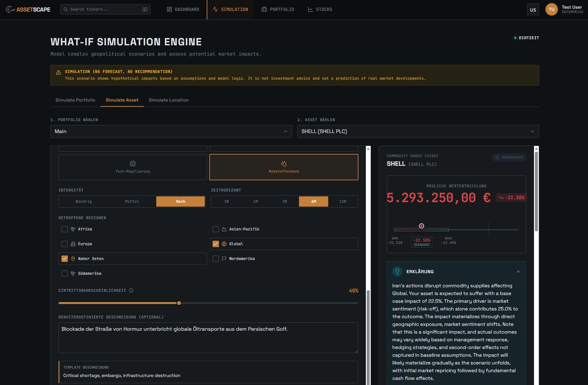Click the Europa building icon
588x385 pixels.
[73, 244]
